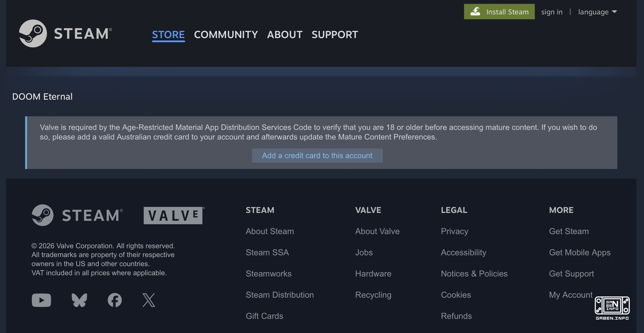
Task: Click the VALVE footer column heading
Action: (x=368, y=210)
